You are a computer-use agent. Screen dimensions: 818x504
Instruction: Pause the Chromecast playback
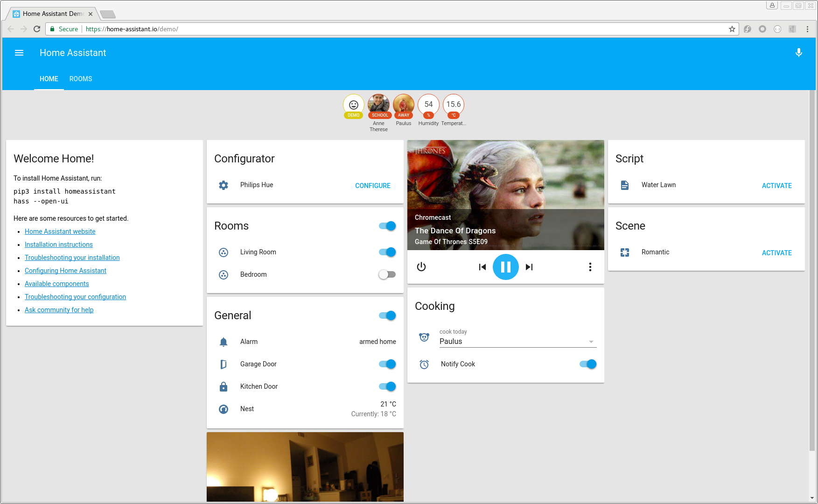click(x=505, y=267)
